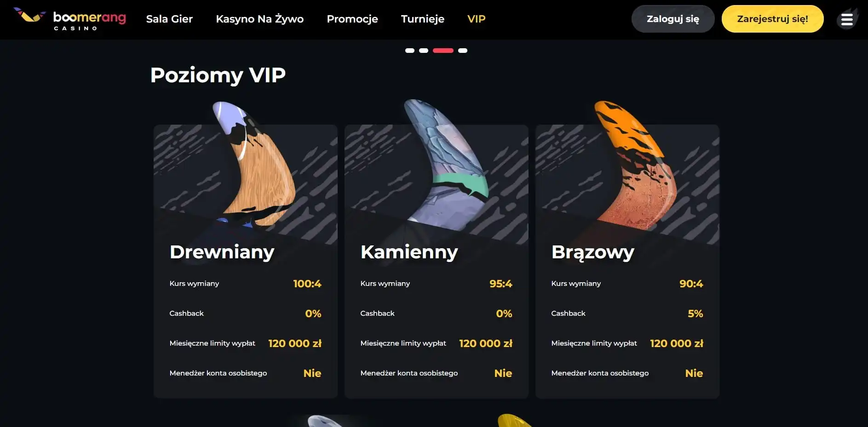The width and height of the screenshot is (868, 427).
Task: Open the hamburger menu icon
Action: [x=847, y=19]
